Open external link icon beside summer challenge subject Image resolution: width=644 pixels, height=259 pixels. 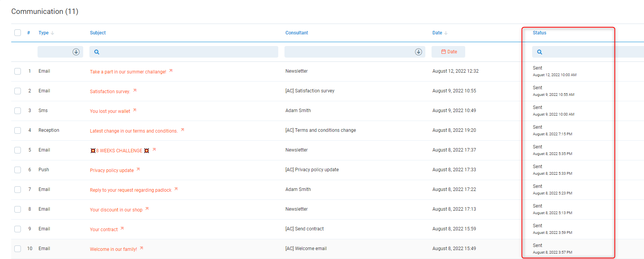pos(171,71)
